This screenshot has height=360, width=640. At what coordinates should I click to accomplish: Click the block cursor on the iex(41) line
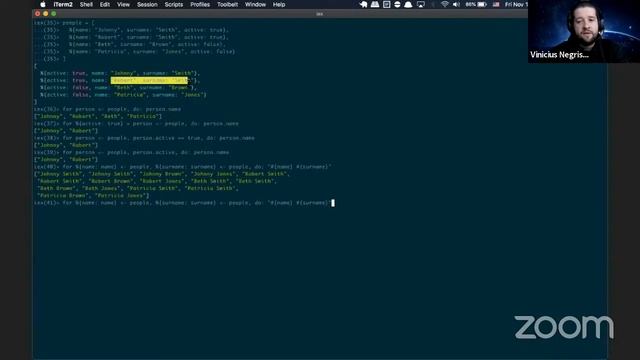(333, 203)
